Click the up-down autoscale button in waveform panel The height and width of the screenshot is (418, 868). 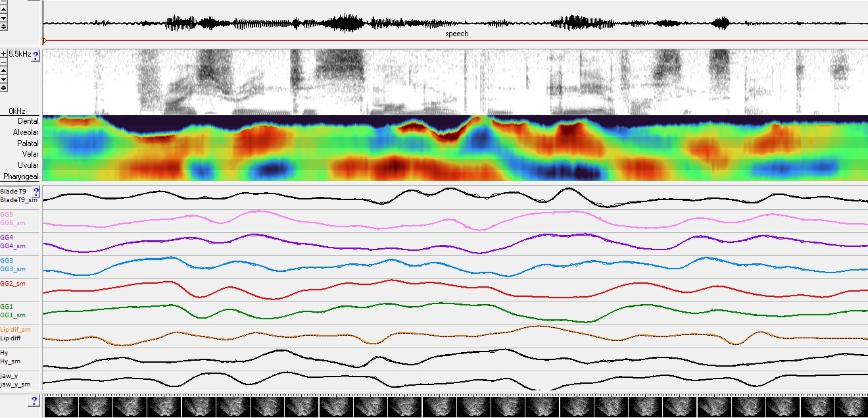click(x=4, y=27)
